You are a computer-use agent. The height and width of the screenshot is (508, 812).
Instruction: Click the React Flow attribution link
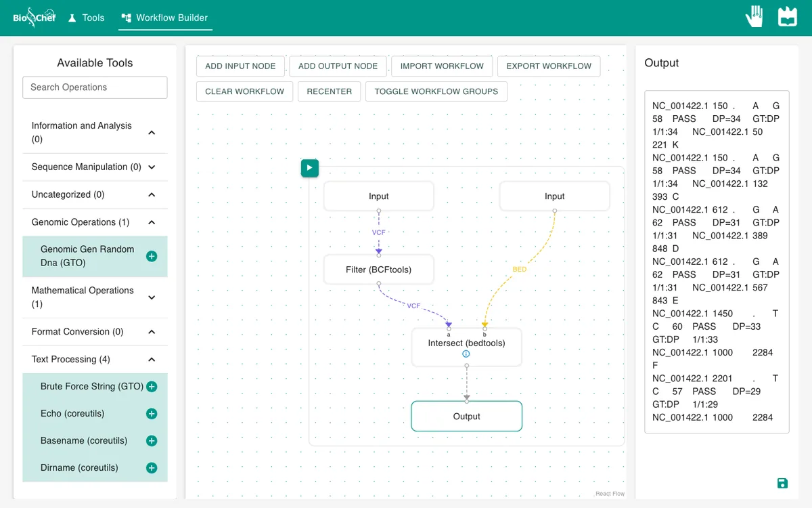coord(610,494)
